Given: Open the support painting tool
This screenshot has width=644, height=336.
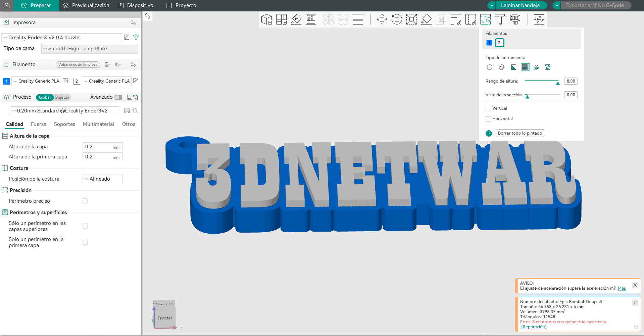Looking at the screenshot, I should [x=456, y=19].
